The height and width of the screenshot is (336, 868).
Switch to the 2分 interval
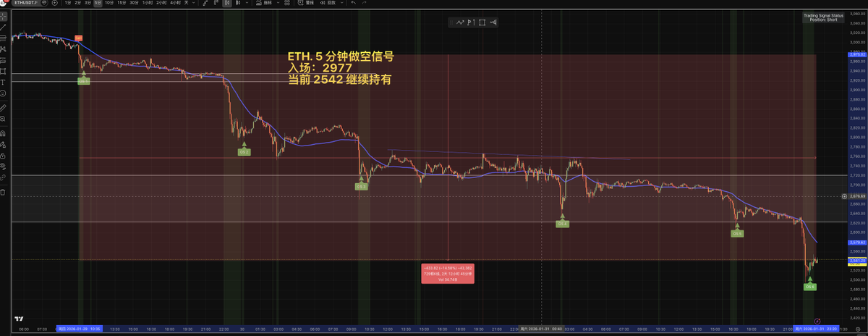(77, 3)
